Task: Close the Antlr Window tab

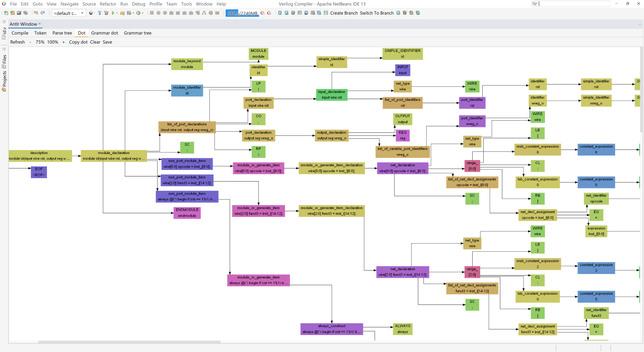Action: pos(39,23)
